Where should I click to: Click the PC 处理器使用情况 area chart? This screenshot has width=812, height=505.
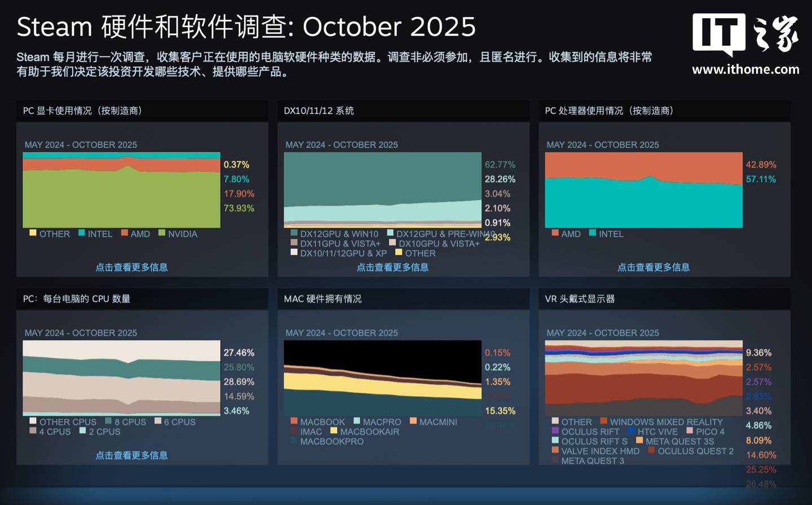pyautogui.click(x=643, y=190)
